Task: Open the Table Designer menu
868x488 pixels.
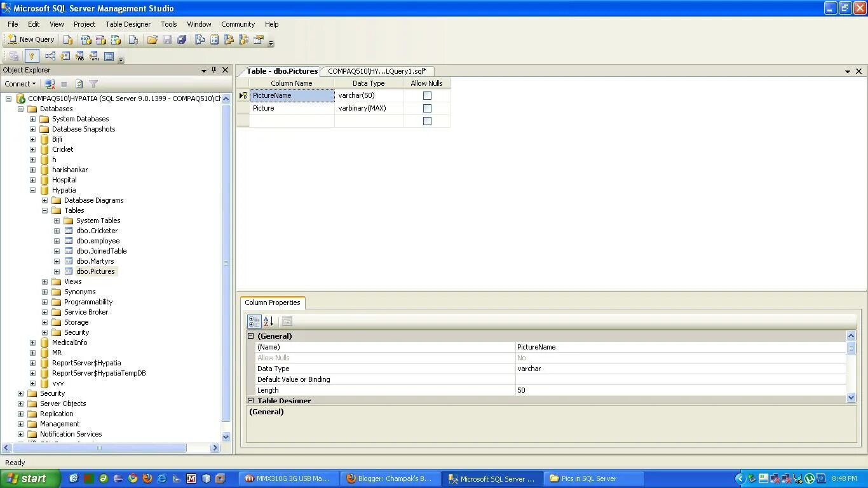Action: [x=128, y=24]
